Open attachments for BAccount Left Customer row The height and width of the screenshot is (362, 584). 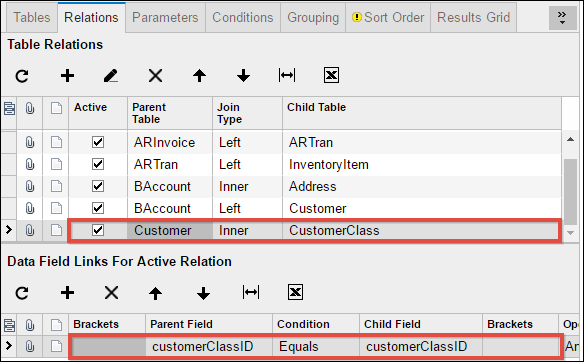pyautogui.click(x=30, y=208)
